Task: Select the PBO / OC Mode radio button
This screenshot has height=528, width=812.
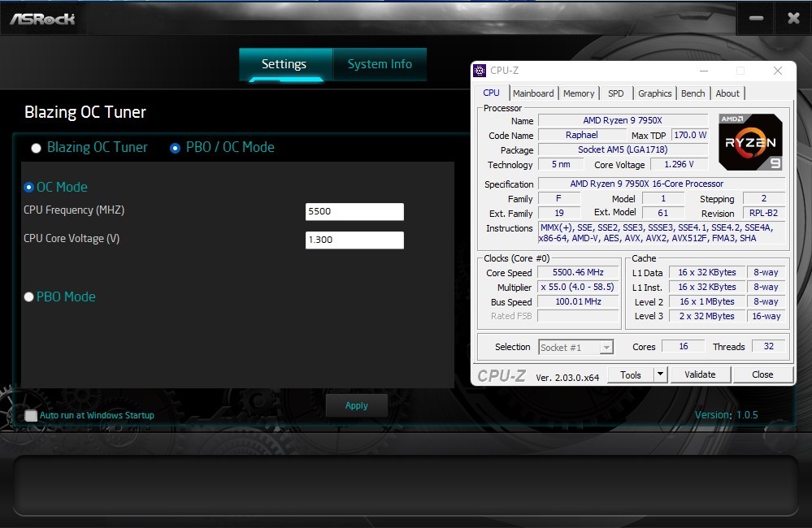Action: (175, 148)
